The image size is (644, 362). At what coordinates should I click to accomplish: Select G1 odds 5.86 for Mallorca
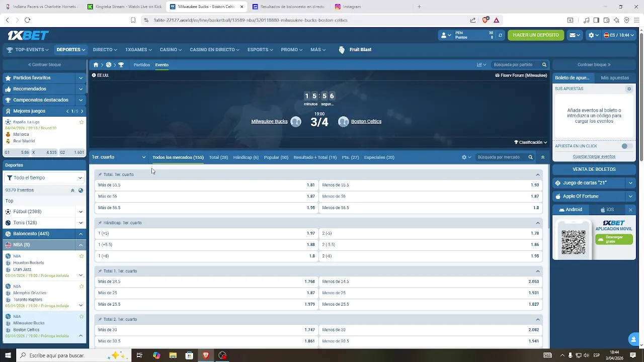[17, 152]
